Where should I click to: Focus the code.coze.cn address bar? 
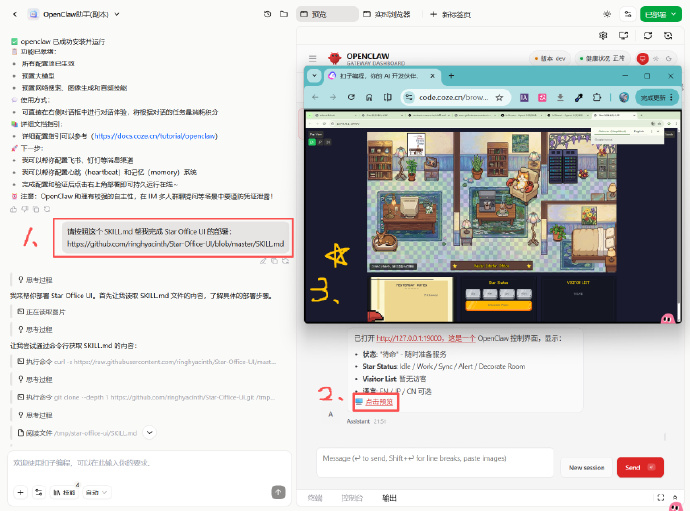(x=455, y=97)
